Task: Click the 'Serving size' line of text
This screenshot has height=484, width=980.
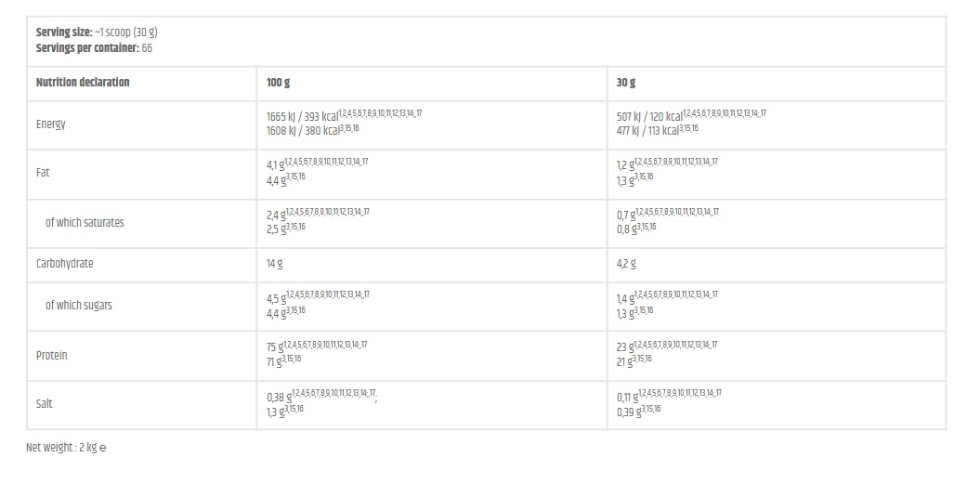Action: click(97, 33)
